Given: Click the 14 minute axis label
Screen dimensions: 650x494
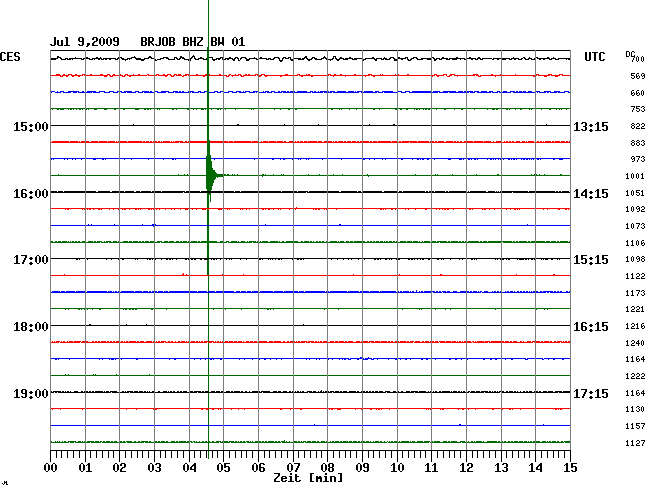Looking at the screenshot, I should pyautogui.click(x=536, y=467).
